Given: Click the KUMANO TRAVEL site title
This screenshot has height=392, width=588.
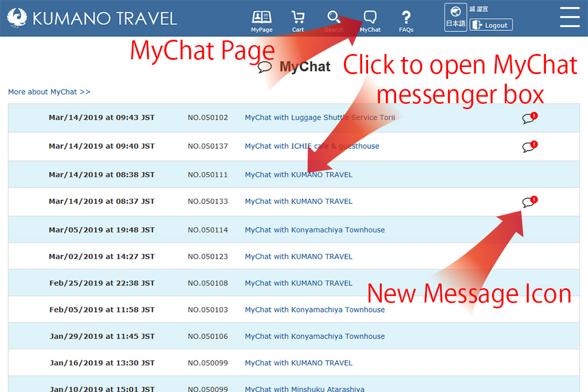Looking at the screenshot, I should (x=105, y=18).
